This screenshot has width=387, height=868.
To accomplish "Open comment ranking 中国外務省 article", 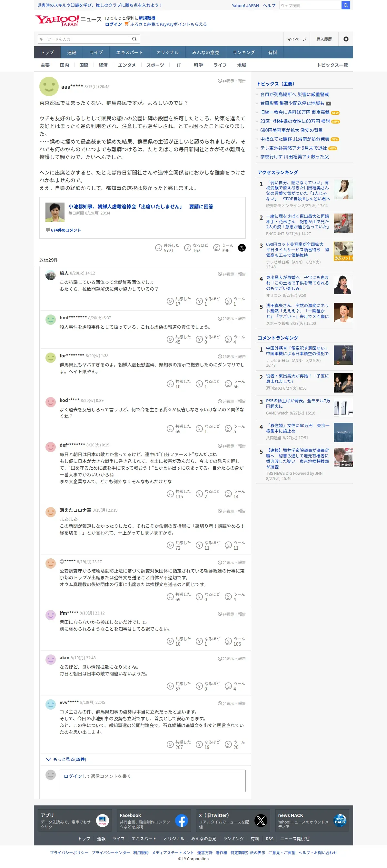I will tap(297, 351).
